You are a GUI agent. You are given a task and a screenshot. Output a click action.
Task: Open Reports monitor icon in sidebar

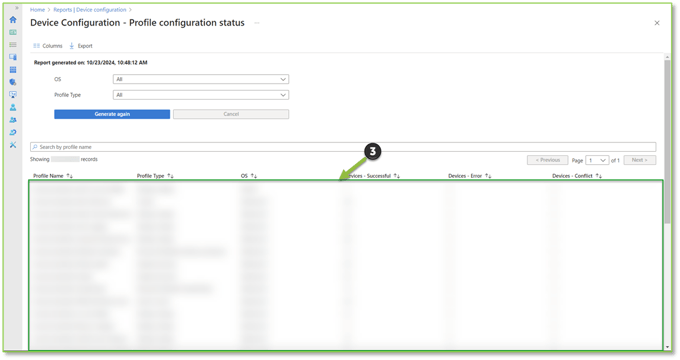click(x=13, y=95)
